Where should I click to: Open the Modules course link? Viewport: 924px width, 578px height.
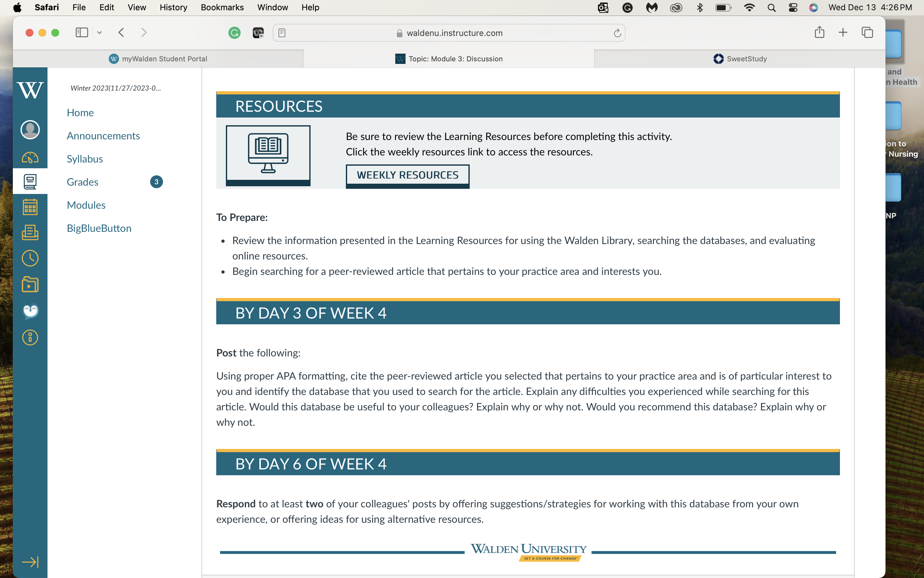coord(86,205)
